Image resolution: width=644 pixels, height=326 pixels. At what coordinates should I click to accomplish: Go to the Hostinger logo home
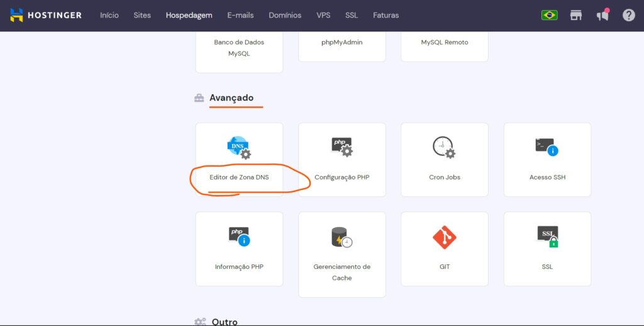pos(46,15)
